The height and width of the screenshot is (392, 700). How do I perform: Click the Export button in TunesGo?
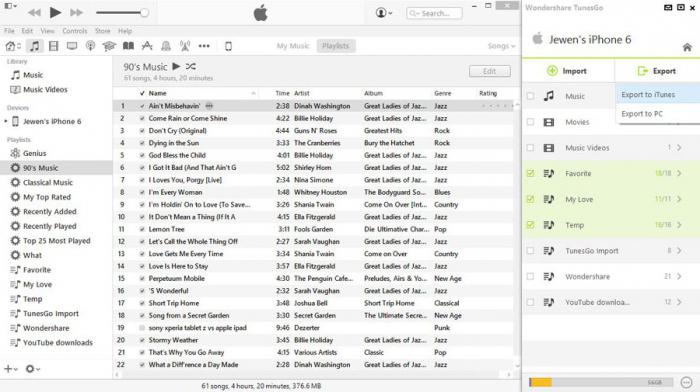[x=657, y=71]
